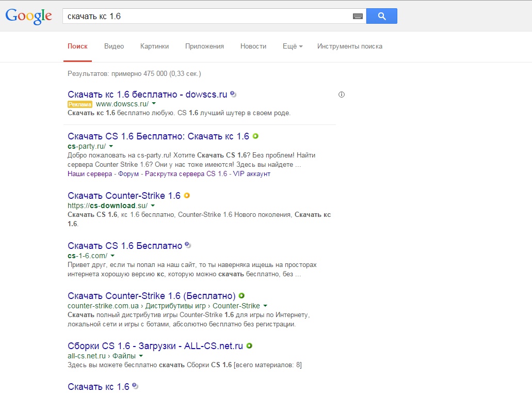Expand dropdown arrow next to www.dowscs.ru/

154,104
